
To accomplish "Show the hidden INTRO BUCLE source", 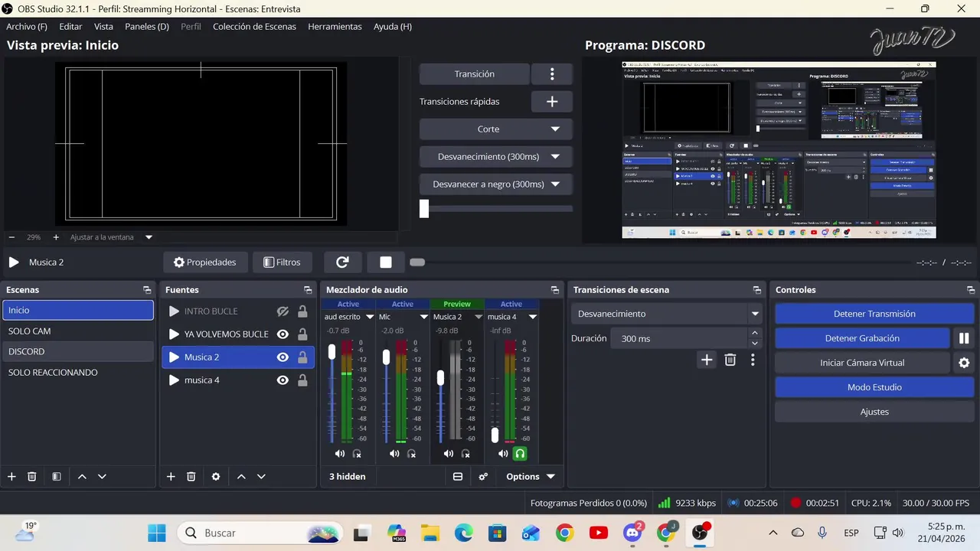I will (x=283, y=311).
